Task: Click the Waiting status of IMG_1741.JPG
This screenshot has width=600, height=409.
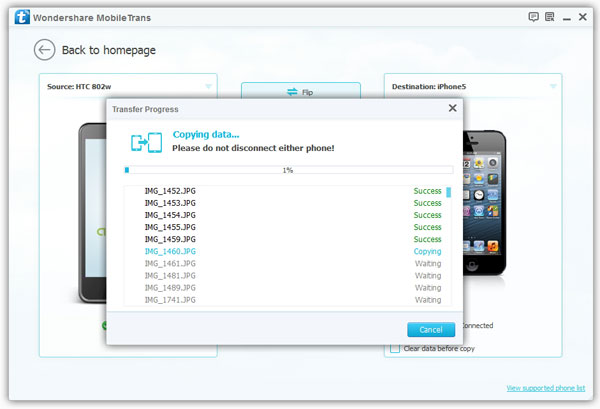Action: (x=428, y=300)
